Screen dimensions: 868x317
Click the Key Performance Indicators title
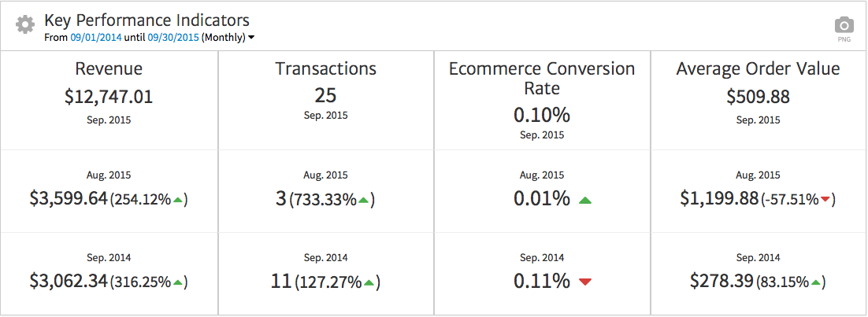(147, 20)
